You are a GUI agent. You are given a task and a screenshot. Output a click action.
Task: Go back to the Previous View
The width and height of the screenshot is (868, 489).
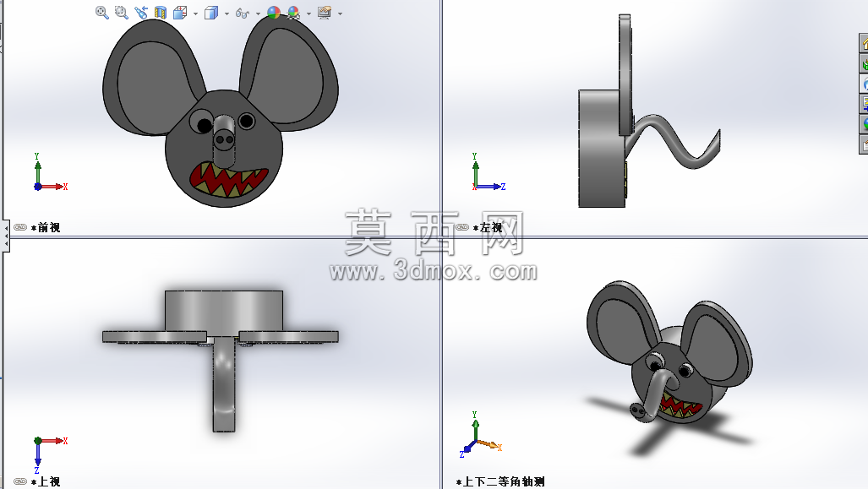pyautogui.click(x=140, y=13)
